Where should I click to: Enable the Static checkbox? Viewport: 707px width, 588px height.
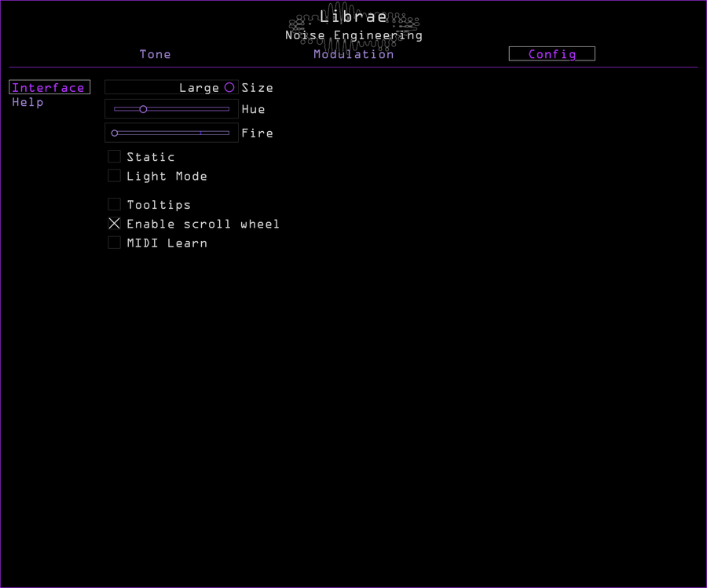coord(114,156)
